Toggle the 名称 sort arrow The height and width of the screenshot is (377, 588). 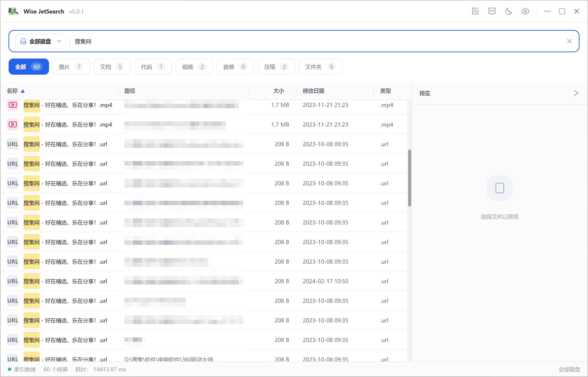23,91
